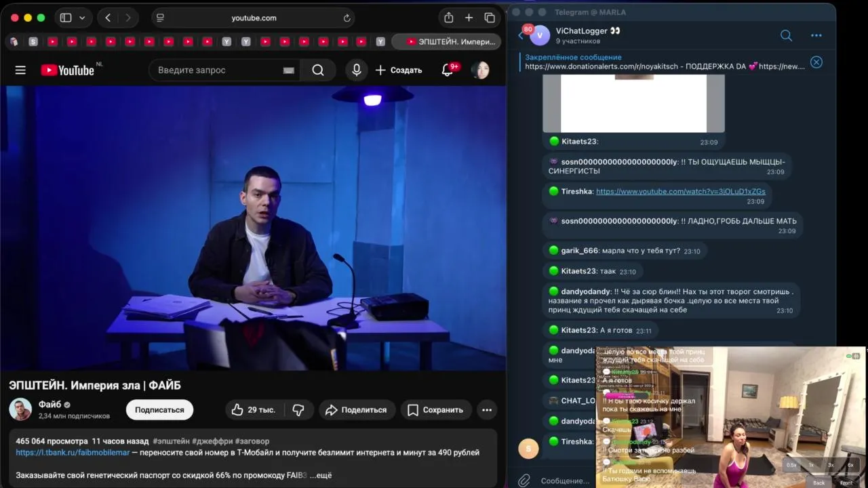
Task: Dismiss the Telegram pinned message with X
Action: 816,62
